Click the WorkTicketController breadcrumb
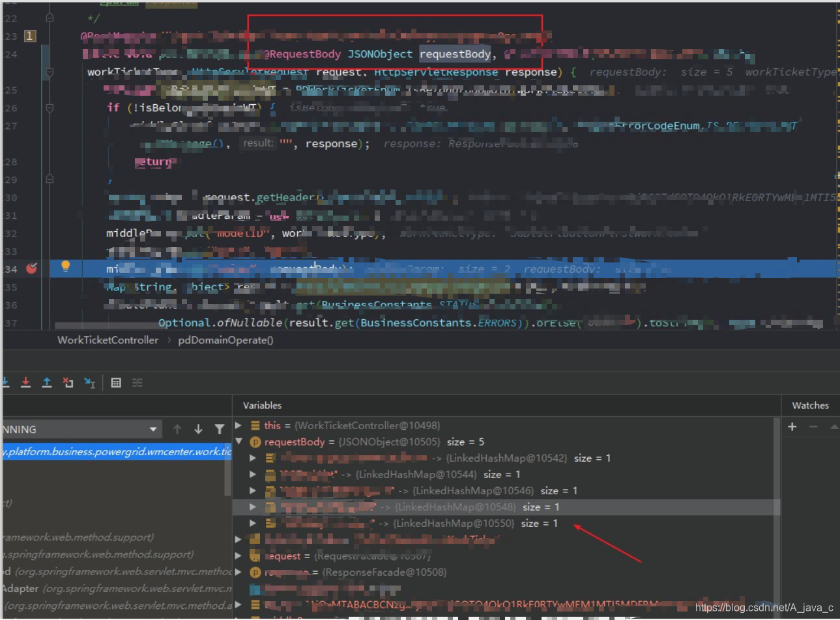This screenshot has height=620, width=840. tap(108, 340)
